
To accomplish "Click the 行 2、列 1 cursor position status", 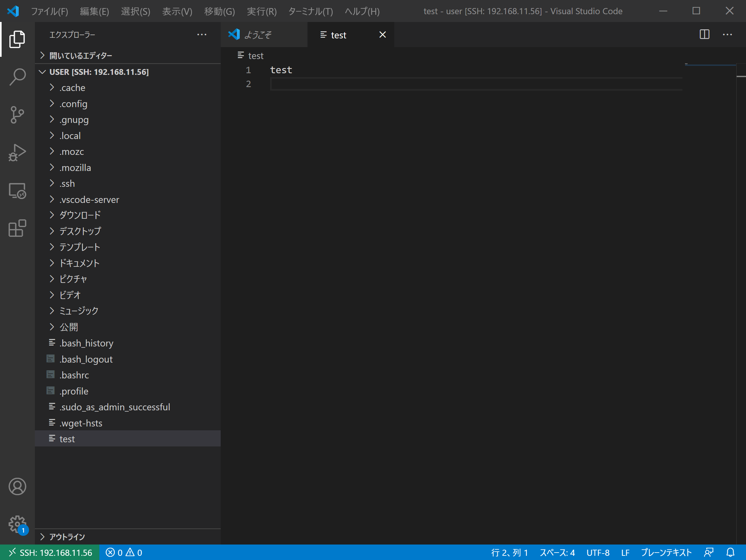I will point(509,553).
